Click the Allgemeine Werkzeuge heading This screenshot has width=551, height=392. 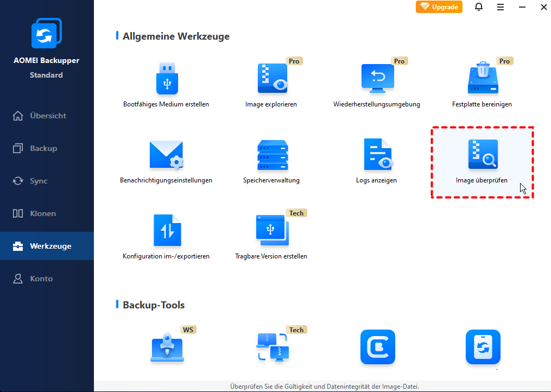click(x=176, y=36)
